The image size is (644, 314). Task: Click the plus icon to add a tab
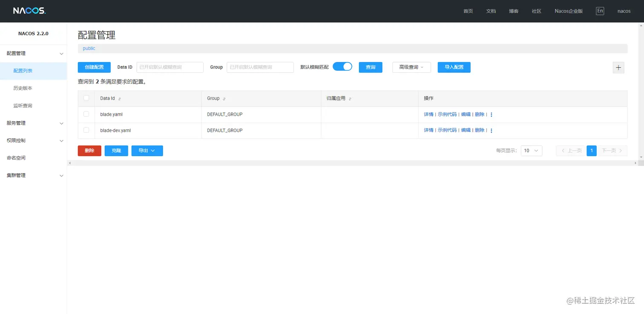[x=618, y=68]
